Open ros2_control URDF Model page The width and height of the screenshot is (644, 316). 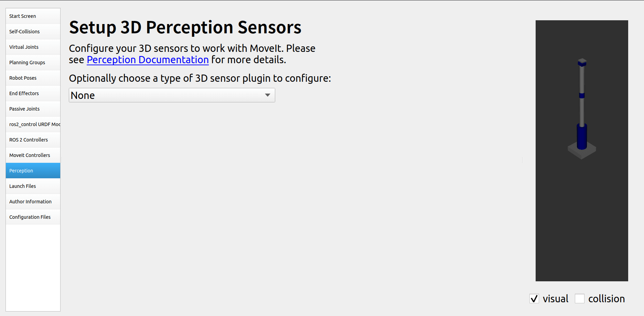tap(33, 124)
